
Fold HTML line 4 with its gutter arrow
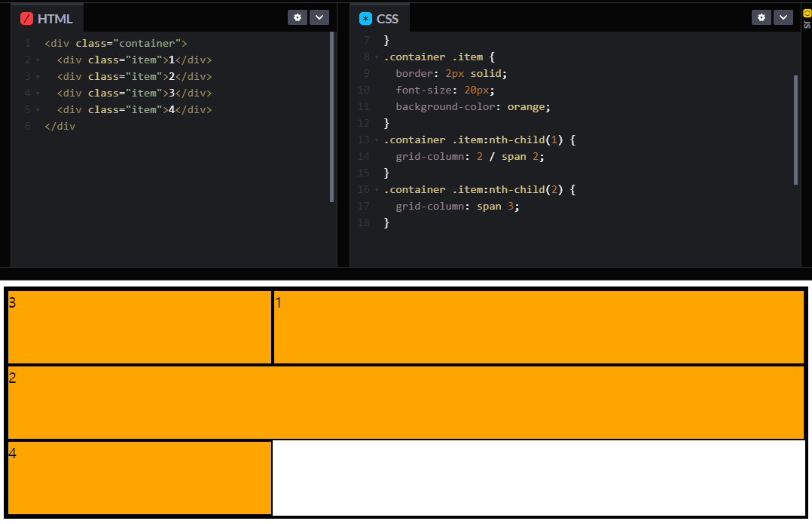click(38, 93)
